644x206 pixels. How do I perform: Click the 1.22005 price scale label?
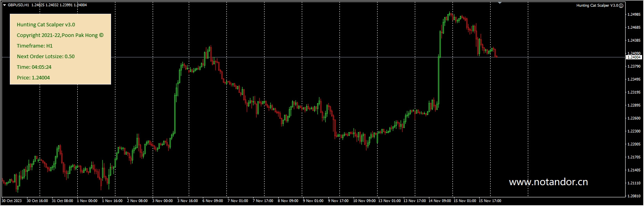point(634,144)
